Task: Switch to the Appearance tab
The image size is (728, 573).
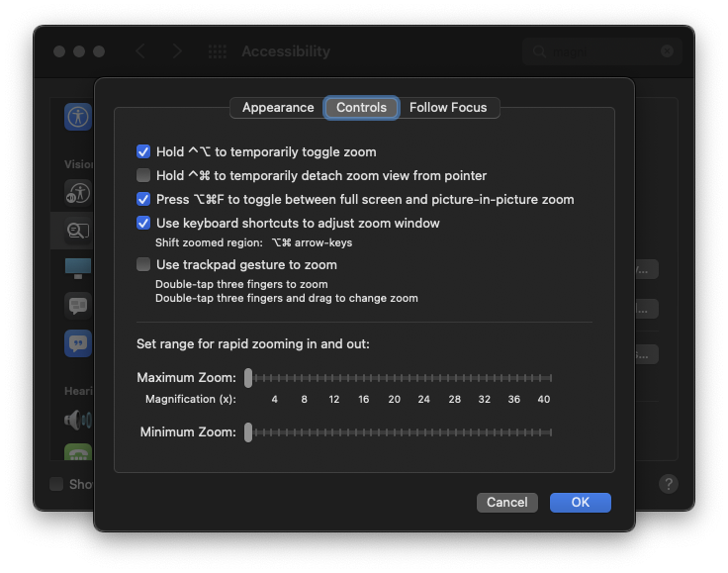Action: pyautogui.click(x=278, y=108)
